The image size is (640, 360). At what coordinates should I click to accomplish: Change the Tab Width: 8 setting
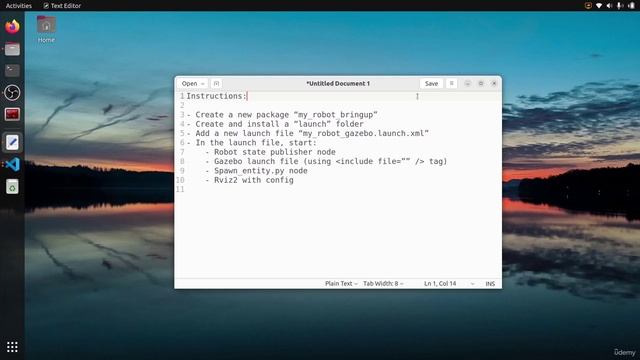pos(383,283)
